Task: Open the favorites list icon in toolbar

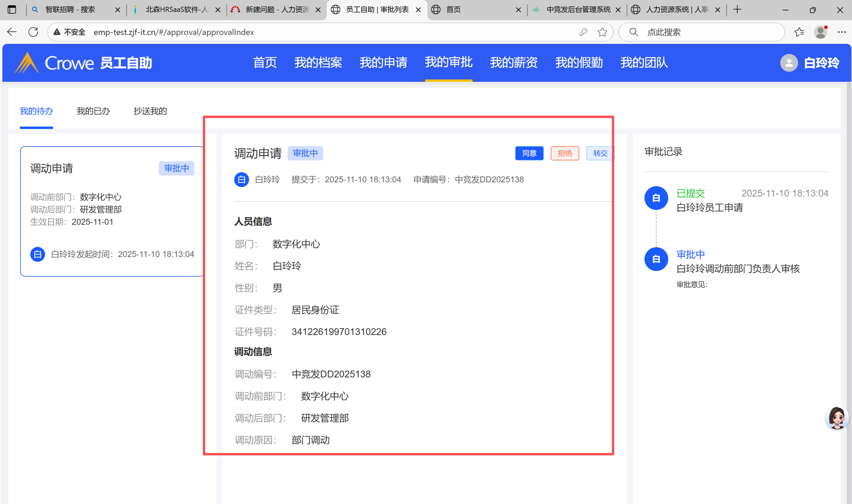Action: [799, 32]
